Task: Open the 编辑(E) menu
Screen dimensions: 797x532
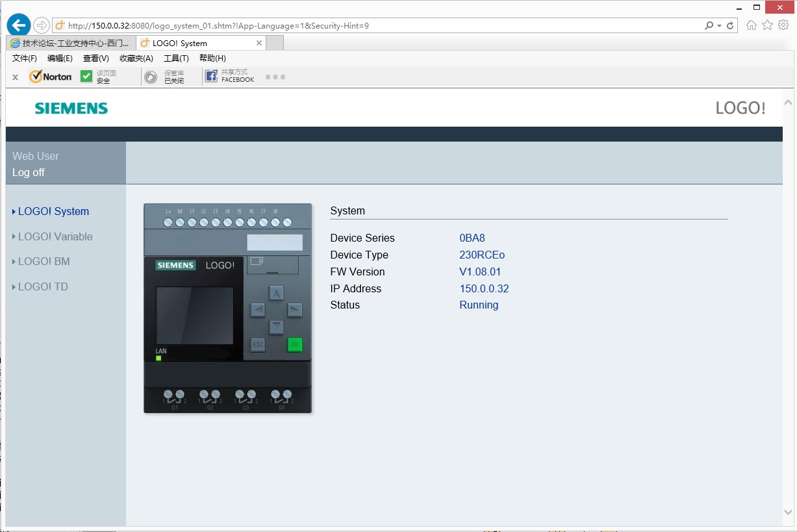Action: [x=60, y=58]
